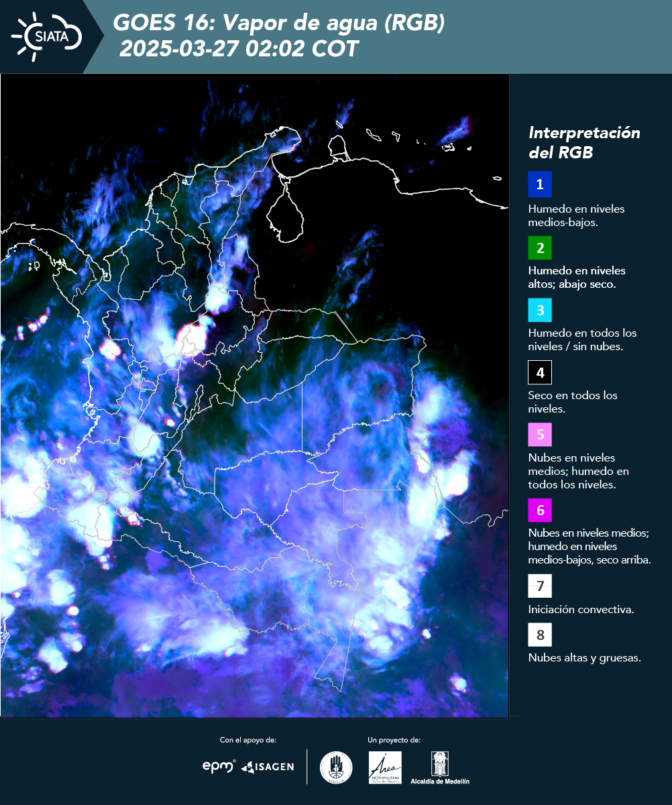Click the EPM logo
The image size is (672, 805).
219,766
